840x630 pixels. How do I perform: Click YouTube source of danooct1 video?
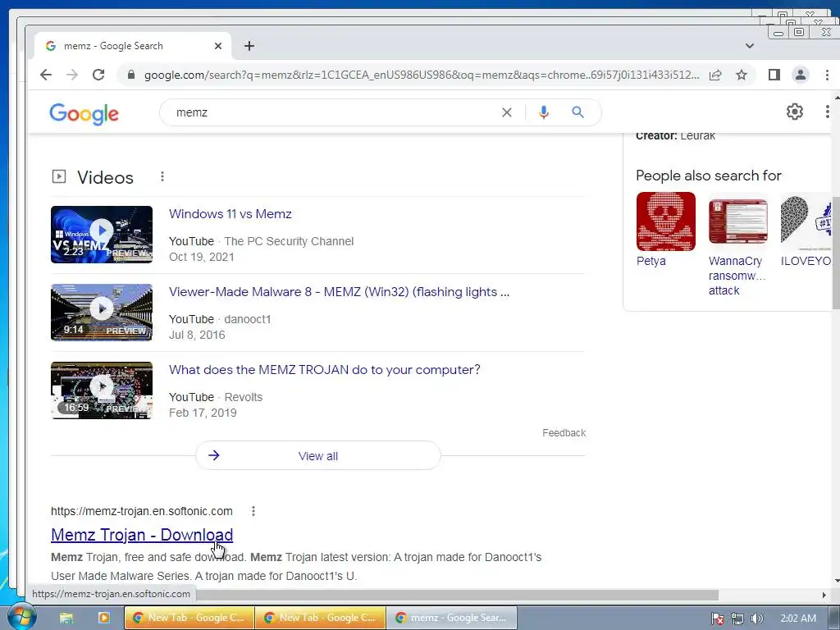[x=191, y=319]
